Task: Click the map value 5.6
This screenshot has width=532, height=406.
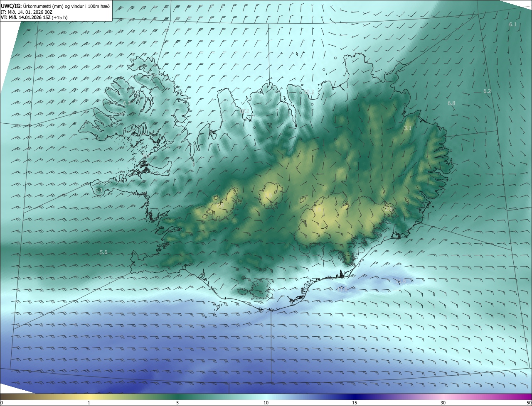Action: coord(103,252)
